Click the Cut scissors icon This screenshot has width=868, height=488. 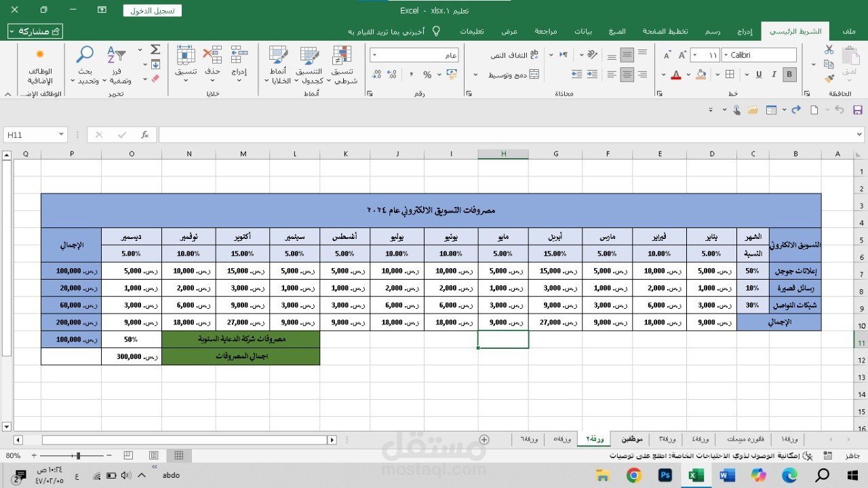829,50
